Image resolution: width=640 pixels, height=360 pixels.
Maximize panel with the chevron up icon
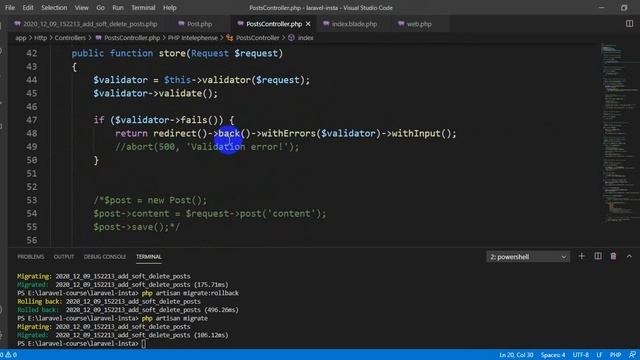point(629,256)
